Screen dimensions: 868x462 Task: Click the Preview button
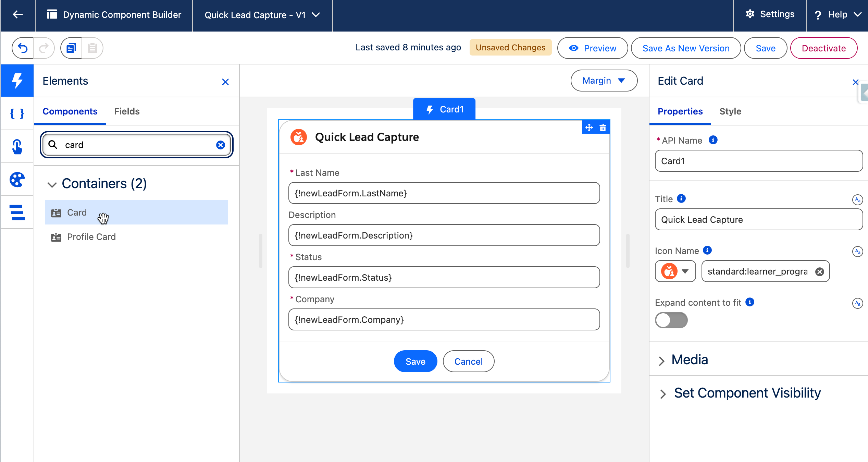(x=593, y=48)
